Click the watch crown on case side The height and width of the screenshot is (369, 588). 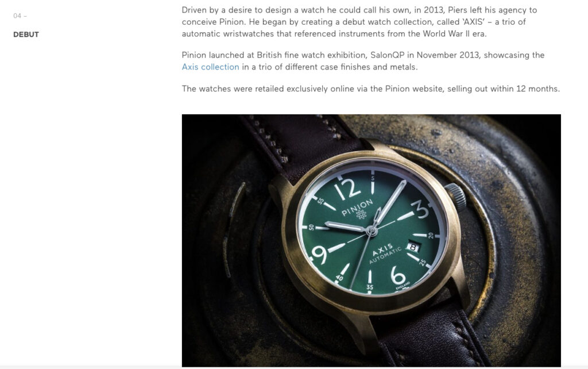[456, 197]
